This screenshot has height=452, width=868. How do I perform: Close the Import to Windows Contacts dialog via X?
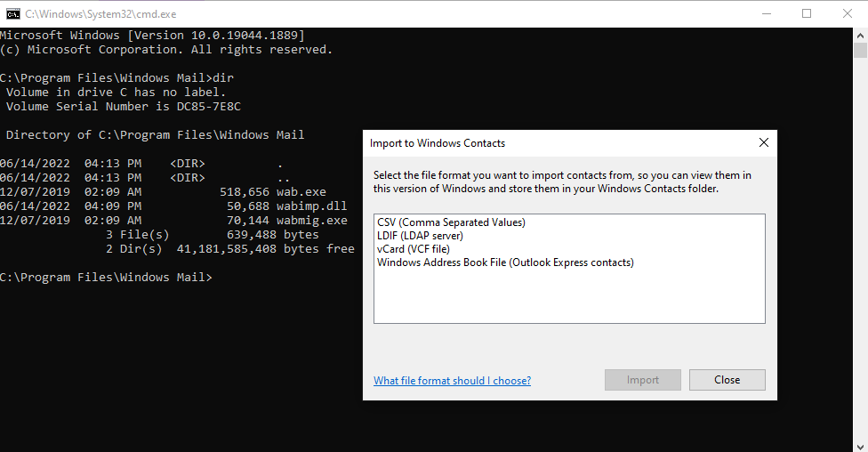763,142
